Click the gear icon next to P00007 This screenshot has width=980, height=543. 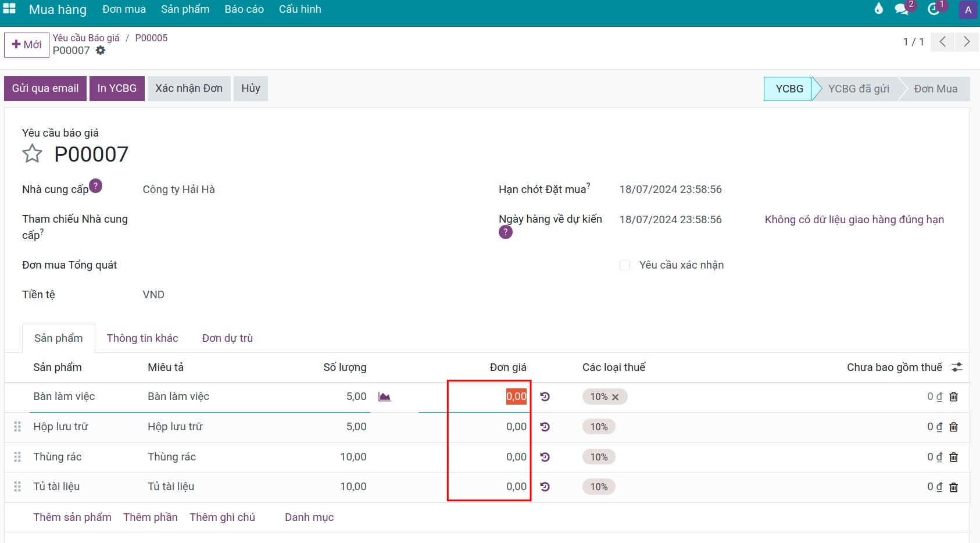coord(101,51)
